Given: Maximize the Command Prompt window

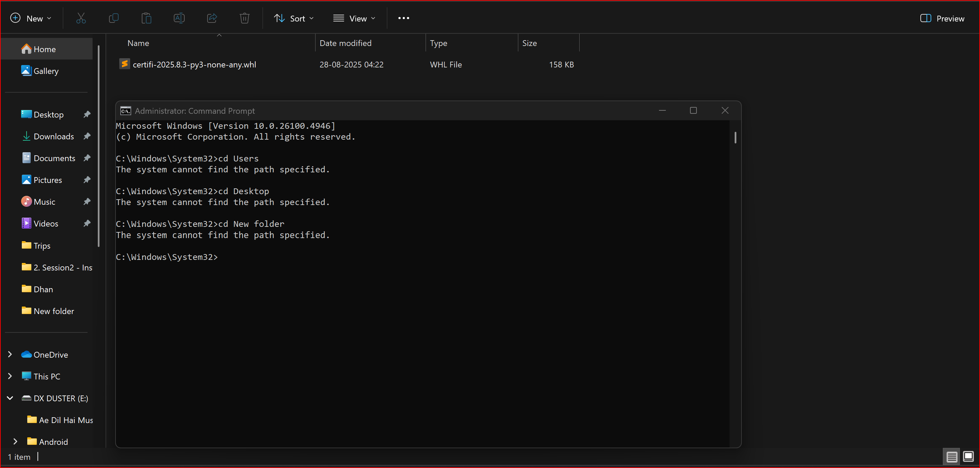Looking at the screenshot, I should click(x=693, y=110).
